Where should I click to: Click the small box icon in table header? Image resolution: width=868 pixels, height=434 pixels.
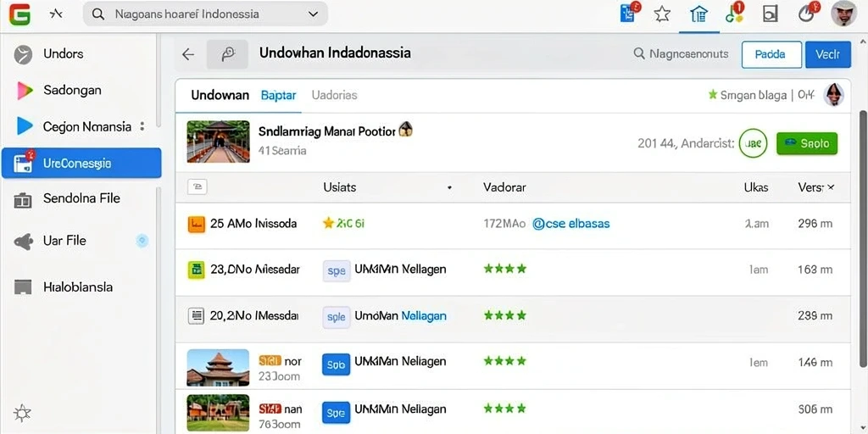point(198,187)
